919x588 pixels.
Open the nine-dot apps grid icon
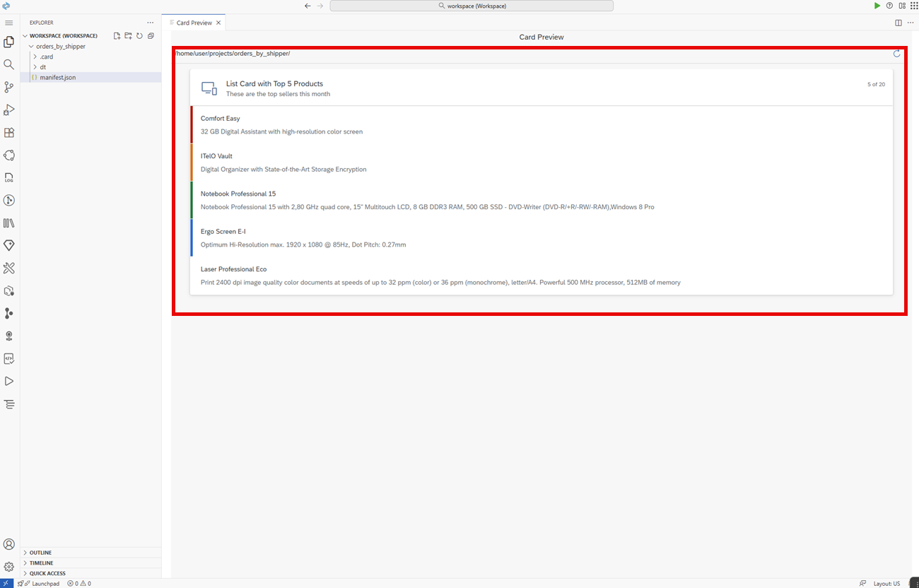coord(913,6)
